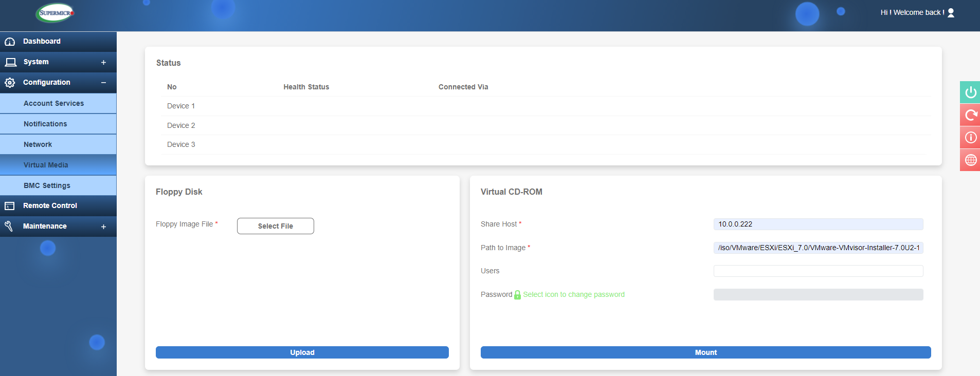Open the system info icon on right
The height and width of the screenshot is (376, 980).
[970, 138]
